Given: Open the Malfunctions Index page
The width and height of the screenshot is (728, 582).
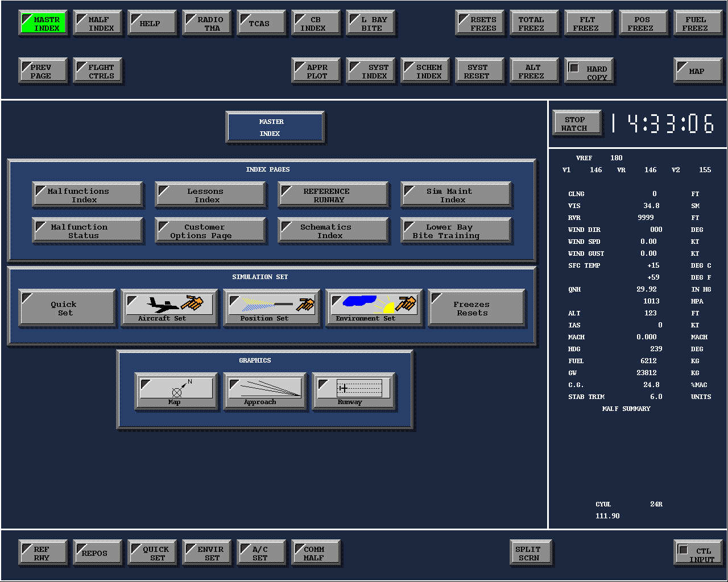Looking at the screenshot, I should point(88,195).
